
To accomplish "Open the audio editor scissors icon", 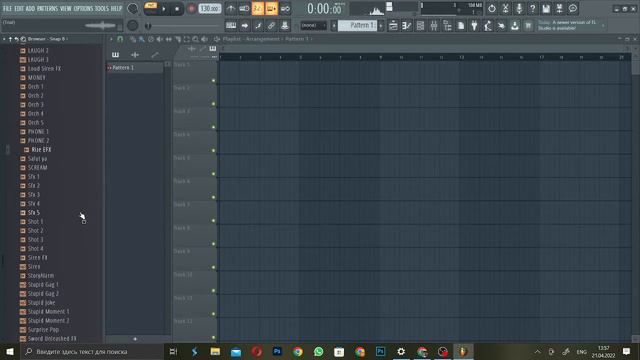I will (505, 9).
